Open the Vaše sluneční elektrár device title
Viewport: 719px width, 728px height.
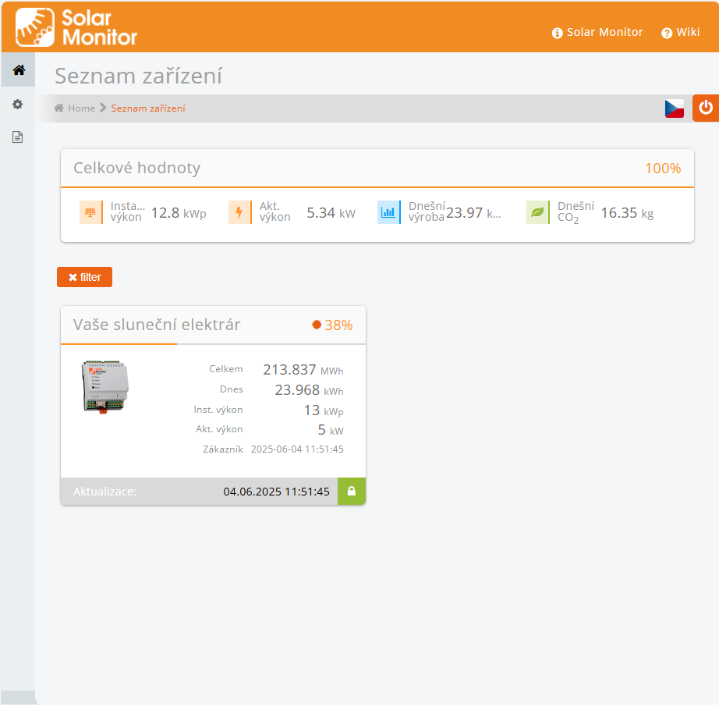click(x=157, y=325)
